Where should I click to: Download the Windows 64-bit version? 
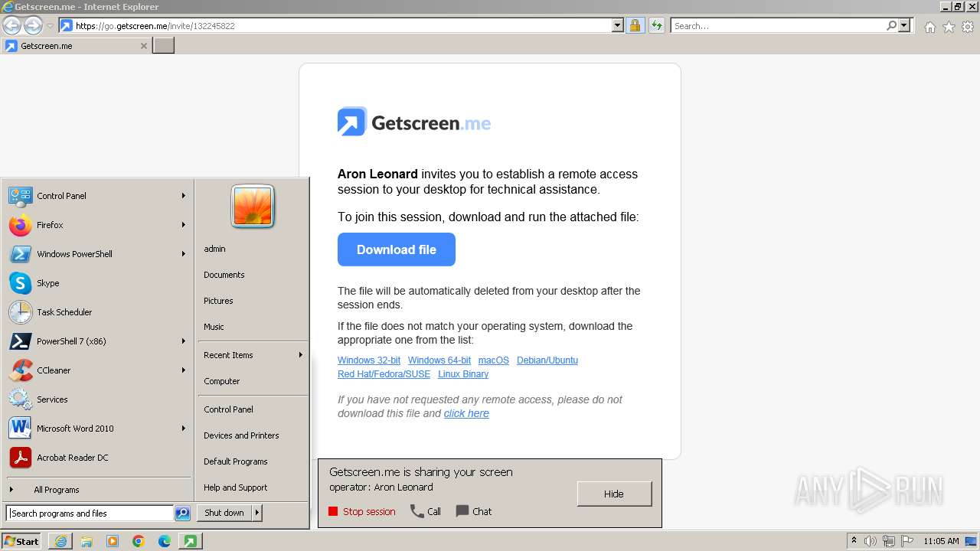pos(439,360)
